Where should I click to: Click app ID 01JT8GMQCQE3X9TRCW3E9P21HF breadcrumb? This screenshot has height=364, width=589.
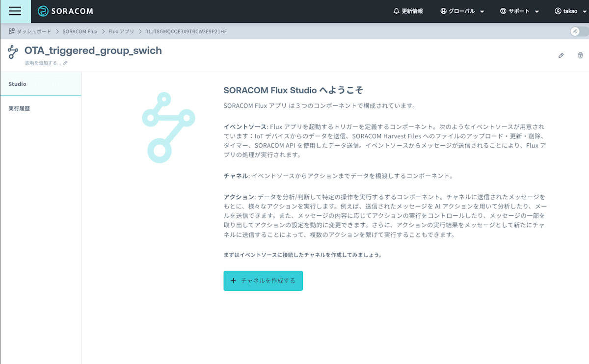pos(186,31)
